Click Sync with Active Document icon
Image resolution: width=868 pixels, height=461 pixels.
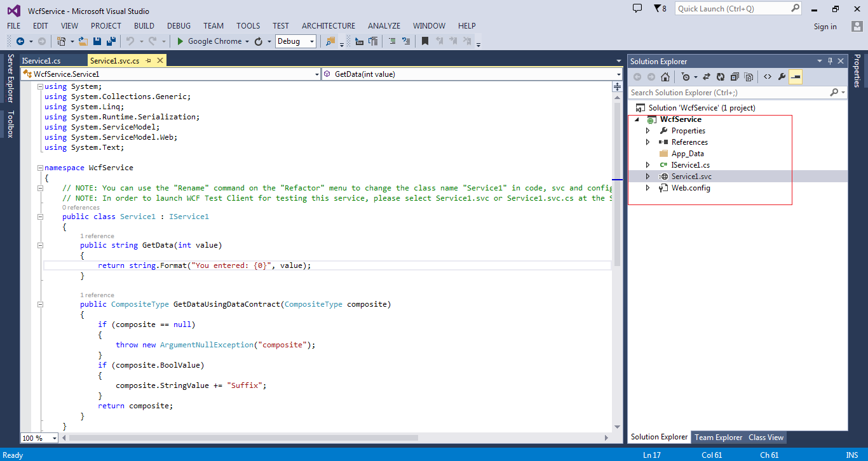706,77
